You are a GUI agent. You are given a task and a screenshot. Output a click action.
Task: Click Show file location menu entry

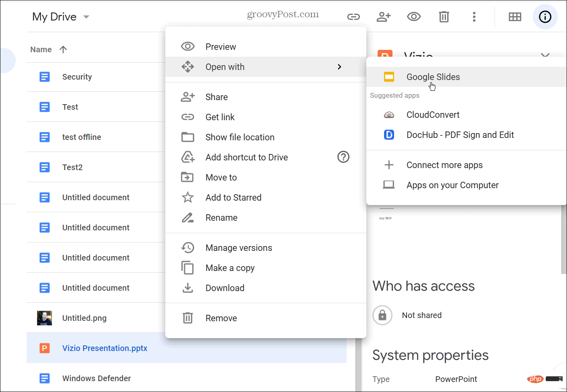pyautogui.click(x=266, y=137)
